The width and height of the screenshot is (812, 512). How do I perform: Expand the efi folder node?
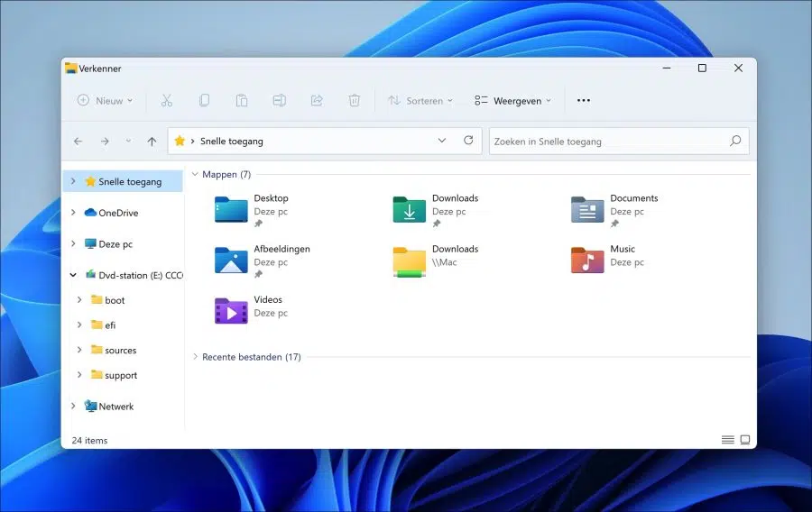click(79, 325)
